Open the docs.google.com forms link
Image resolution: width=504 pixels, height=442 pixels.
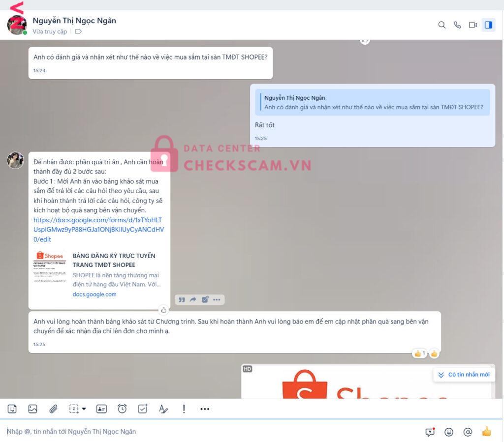(x=98, y=230)
